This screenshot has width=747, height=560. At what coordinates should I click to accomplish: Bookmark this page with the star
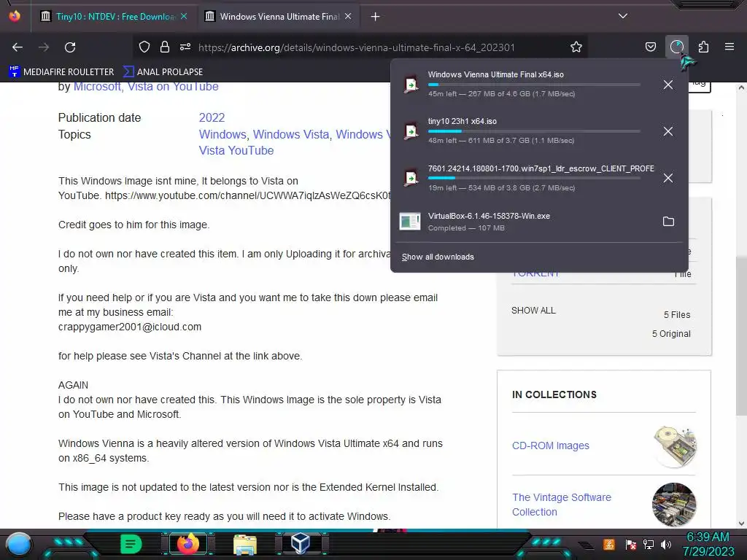[x=576, y=47]
